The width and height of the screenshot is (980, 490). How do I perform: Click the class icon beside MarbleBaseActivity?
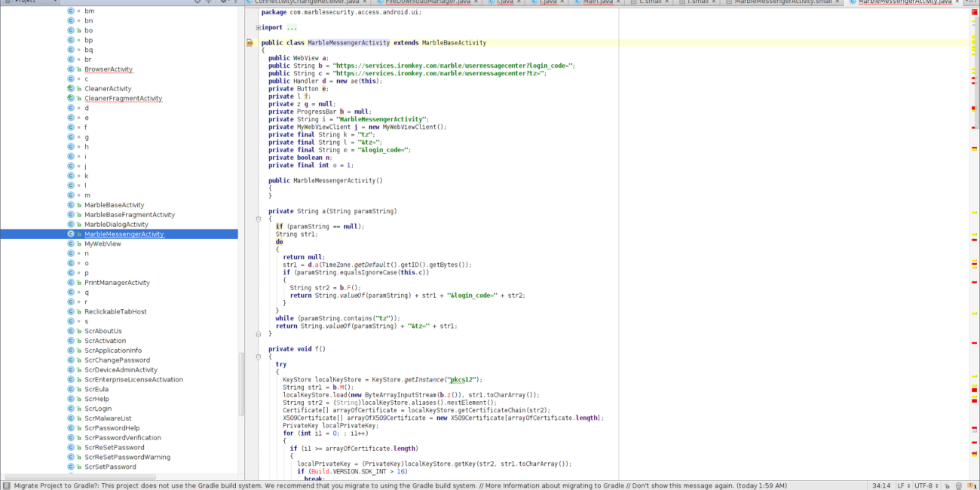pyautogui.click(x=70, y=205)
